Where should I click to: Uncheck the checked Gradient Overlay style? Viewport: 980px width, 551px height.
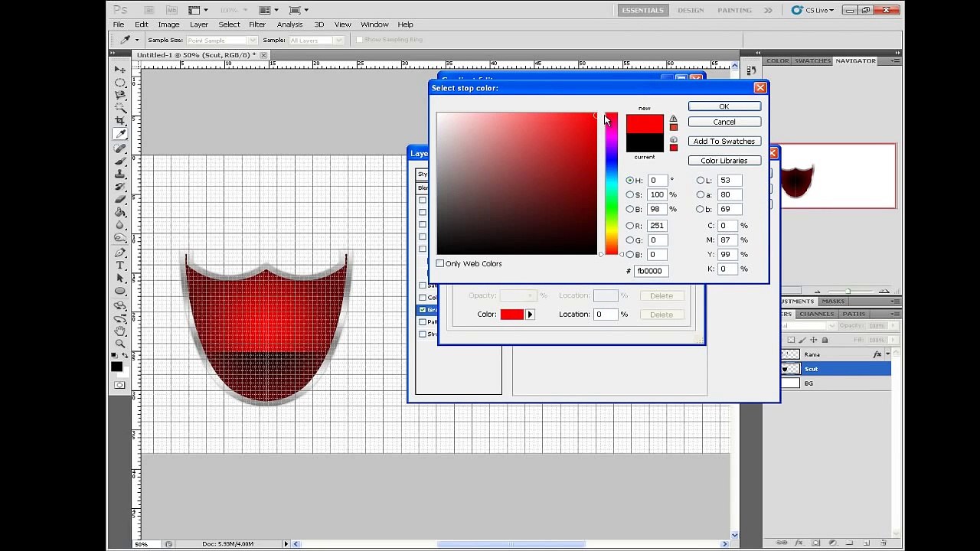pyautogui.click(x=423, y=310)
